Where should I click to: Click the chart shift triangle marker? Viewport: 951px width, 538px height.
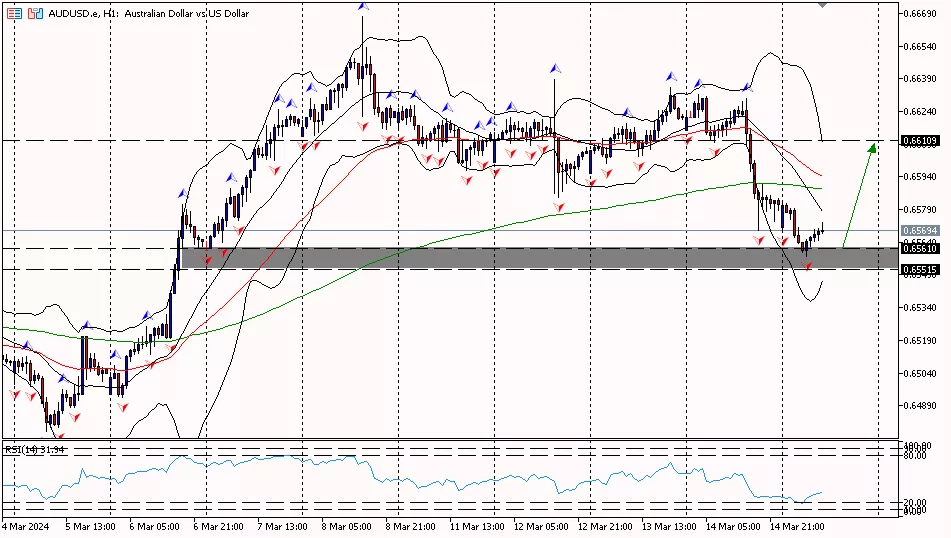click(822, 5)
